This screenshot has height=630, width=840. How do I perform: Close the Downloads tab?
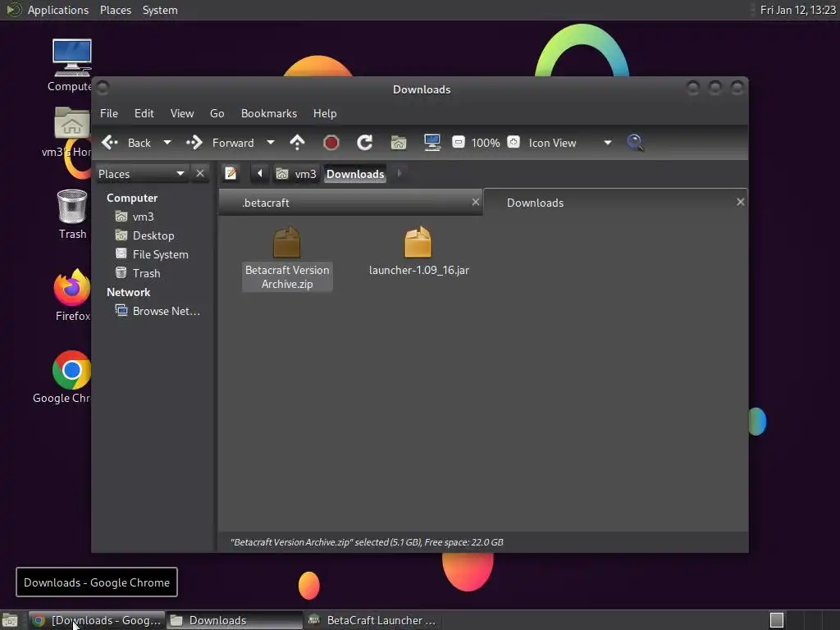741,202
